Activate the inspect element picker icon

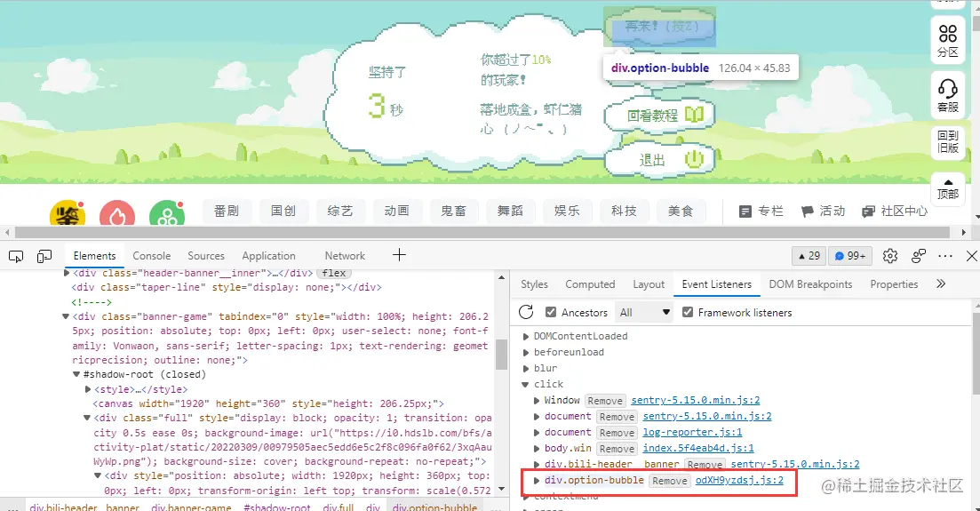(x=16, y=256)
